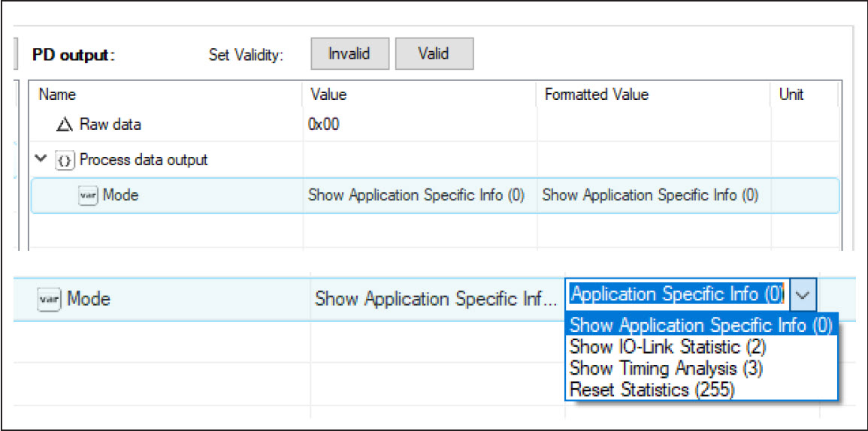Screen dimensions: 868x431
Task: Pick Reset Statistics (255) from list
Action: [652, 390]
